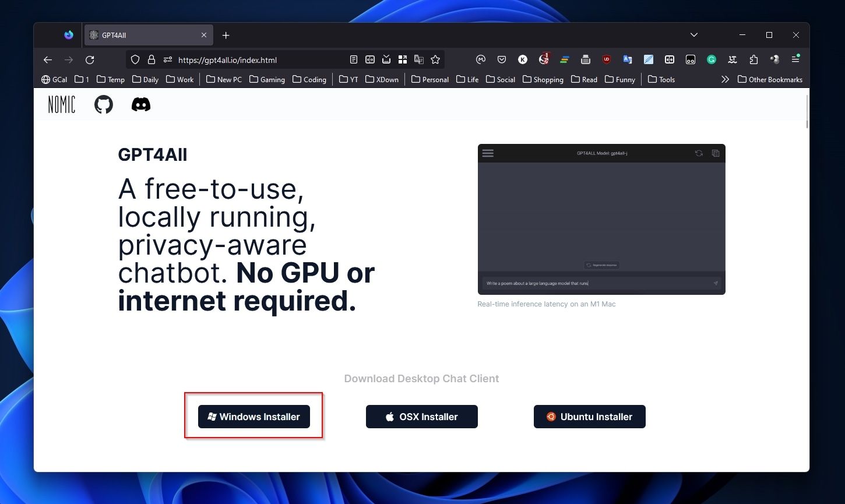Open the Firefox hamburger application menu
Viewport: 845px width, 504px height.
795,59
